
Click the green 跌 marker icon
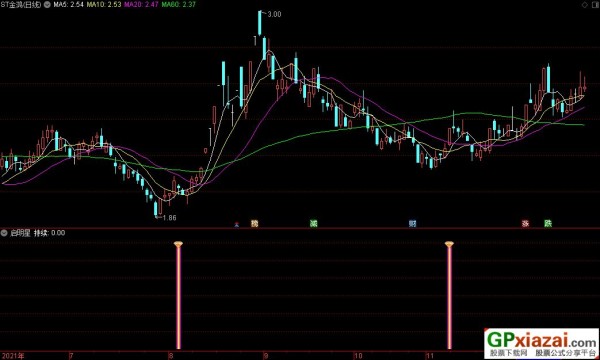point(548,223)
